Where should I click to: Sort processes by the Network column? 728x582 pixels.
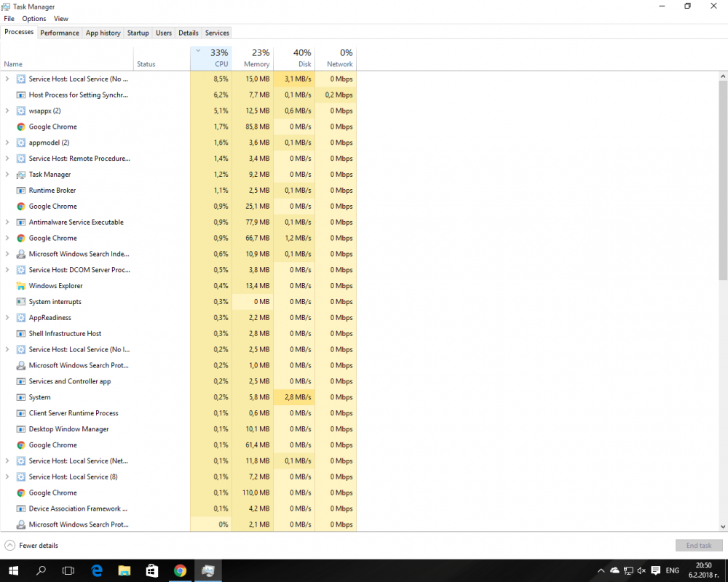point(335,58)
